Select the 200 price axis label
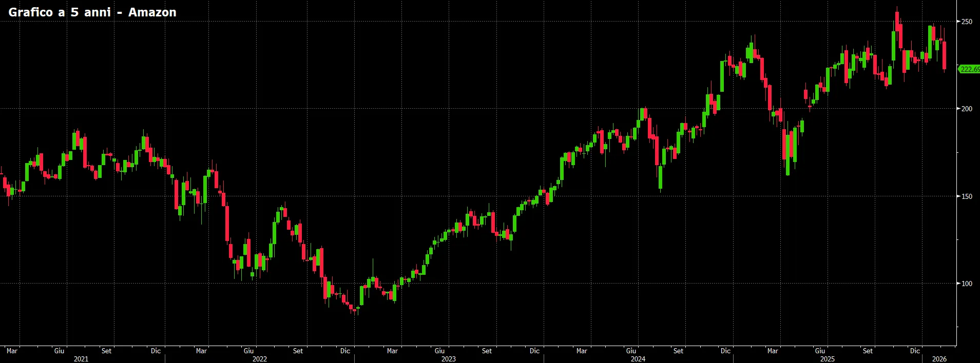 point(967,109)
